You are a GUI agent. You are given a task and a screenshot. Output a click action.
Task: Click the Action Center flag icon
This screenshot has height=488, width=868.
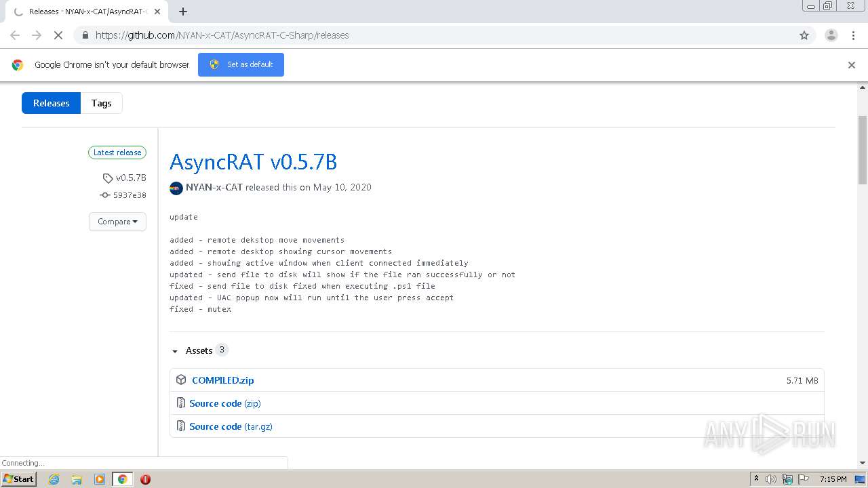[803, 479]
